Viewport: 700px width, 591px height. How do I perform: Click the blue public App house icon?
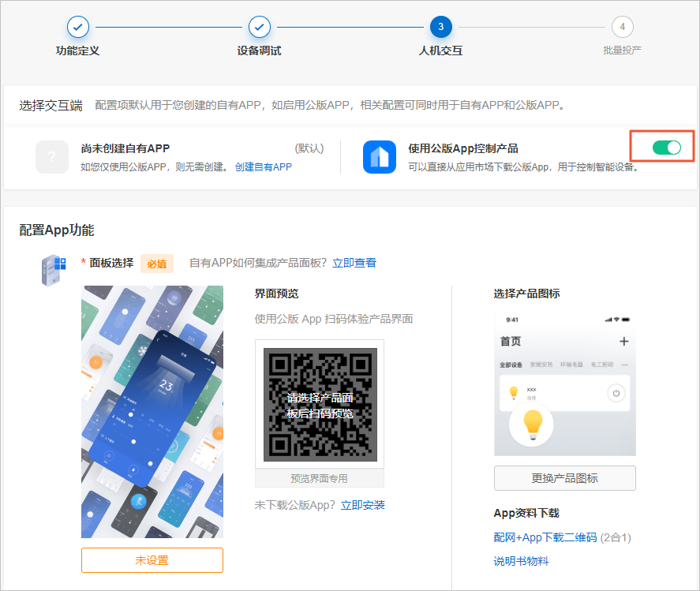coord(380,157)
